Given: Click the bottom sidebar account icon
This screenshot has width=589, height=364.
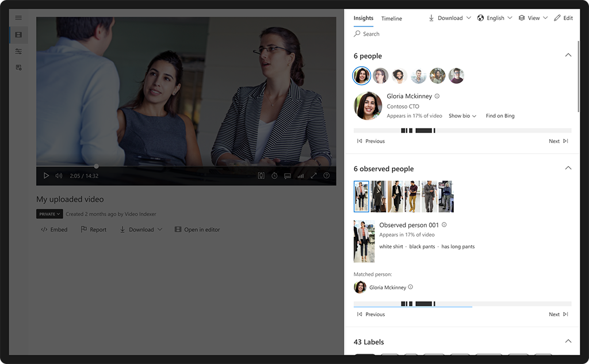Looking at the screenshot, I should (x=18, y=67).
